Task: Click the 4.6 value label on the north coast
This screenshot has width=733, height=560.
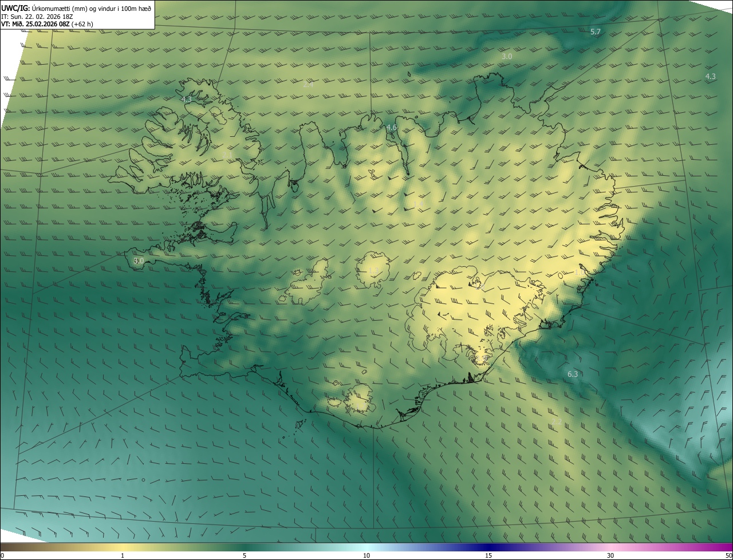Action: pyautogui.click(x=392, y=128)
